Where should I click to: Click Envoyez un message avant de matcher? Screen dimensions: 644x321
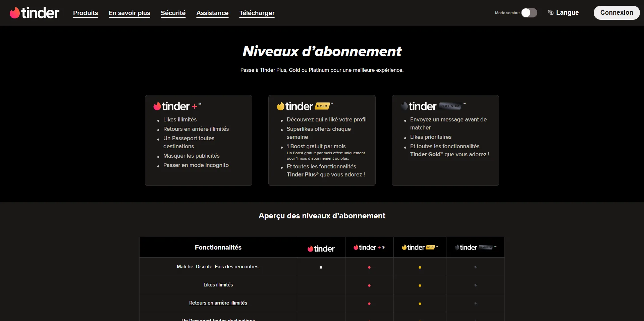(x=448, y=123)
